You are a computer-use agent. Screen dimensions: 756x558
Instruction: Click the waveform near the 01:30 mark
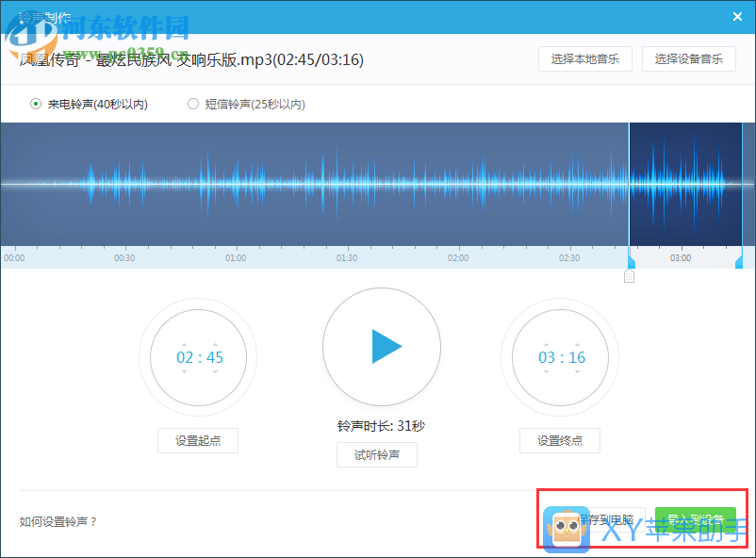click(347, 179)
